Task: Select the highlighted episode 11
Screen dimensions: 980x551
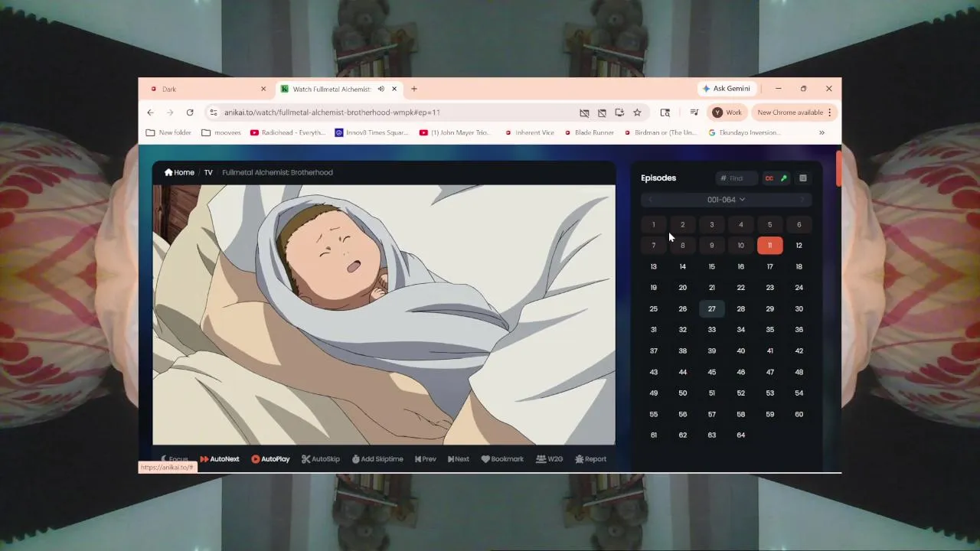Action: pyautogui.click(x=770, y=246)
